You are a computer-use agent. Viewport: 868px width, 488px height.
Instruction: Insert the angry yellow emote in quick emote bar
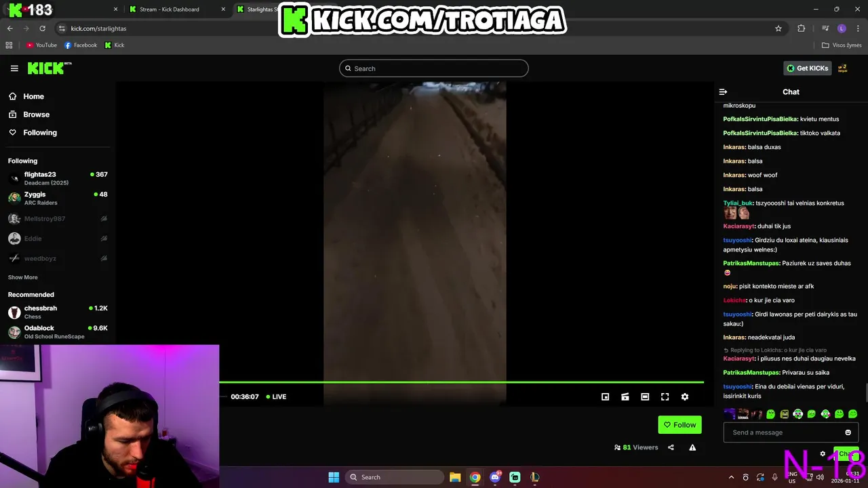coord(784,414)
